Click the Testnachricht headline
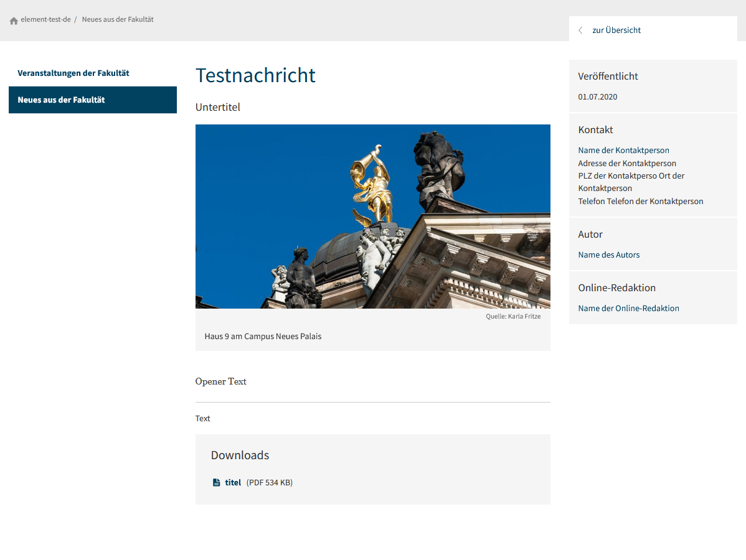 [255, 75]
